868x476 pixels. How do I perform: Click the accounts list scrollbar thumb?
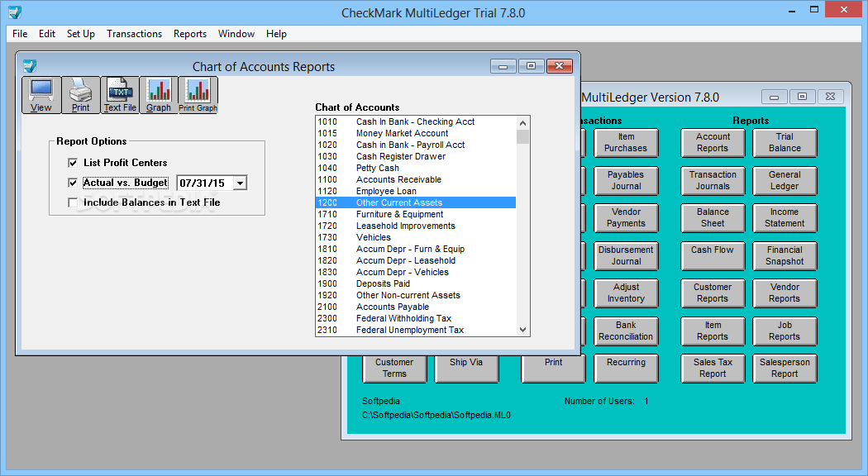[522, 136]
